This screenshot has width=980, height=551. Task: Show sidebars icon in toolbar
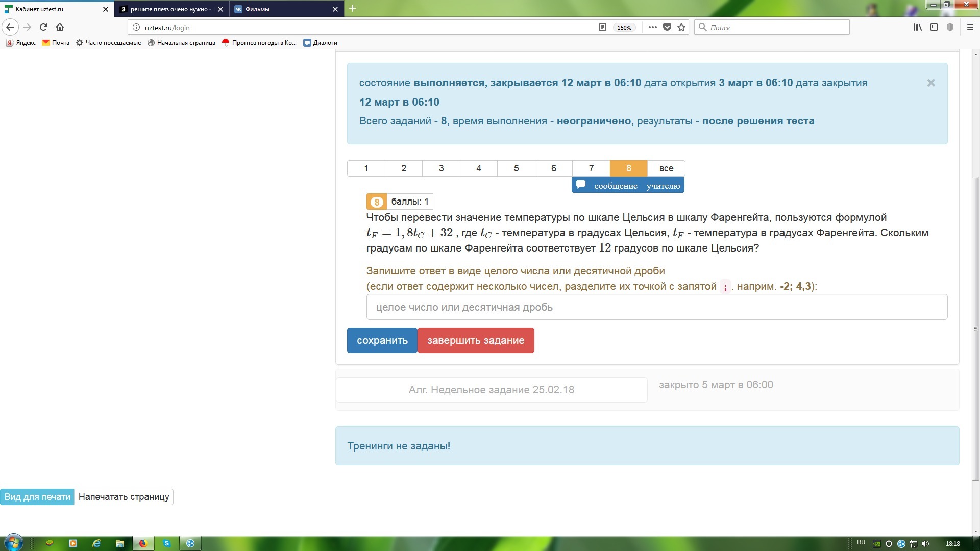(934, 27)
